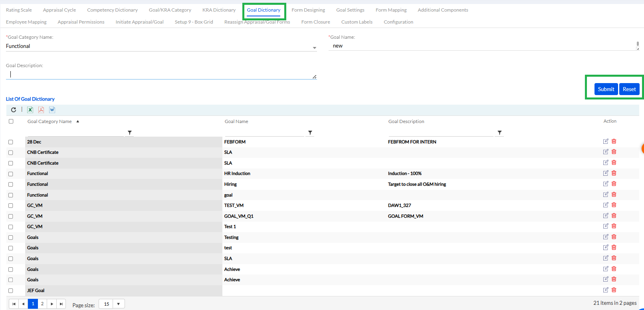Image resolution: width=644 pixels, height=310 pixels.
Task: Open the Form Designing tab
Action: (x=308, y=10)
